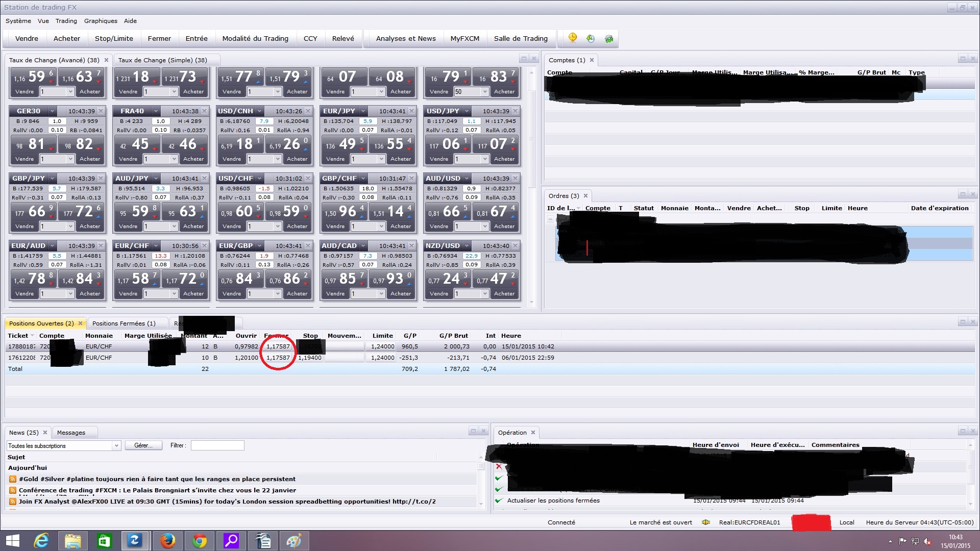Screen dimensions: 980x551
Task: Switch to the Taux de Change (Simple) tab
Action: [x=162, y=60]
